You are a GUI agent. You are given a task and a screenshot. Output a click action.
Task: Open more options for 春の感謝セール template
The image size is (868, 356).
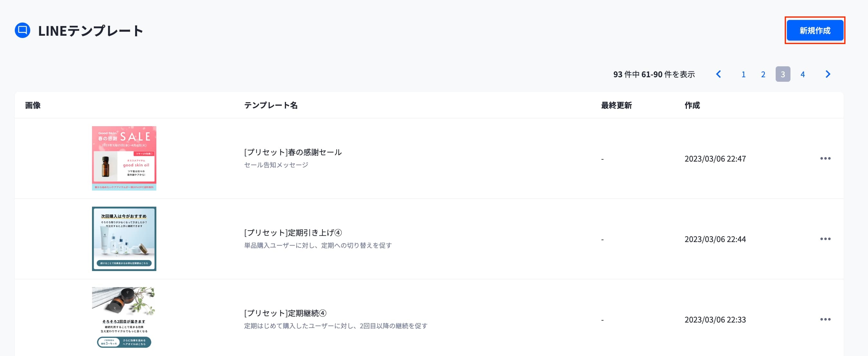[825, 158]
